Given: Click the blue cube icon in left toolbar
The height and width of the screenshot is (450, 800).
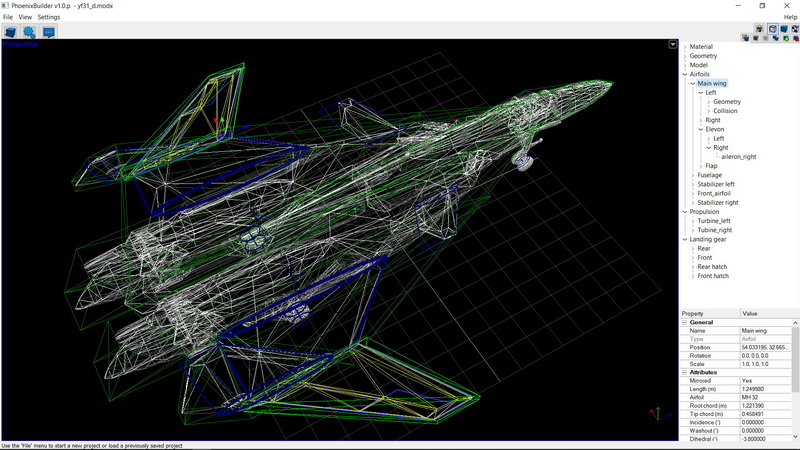Looking at the screenshot, I should [11, 31].
